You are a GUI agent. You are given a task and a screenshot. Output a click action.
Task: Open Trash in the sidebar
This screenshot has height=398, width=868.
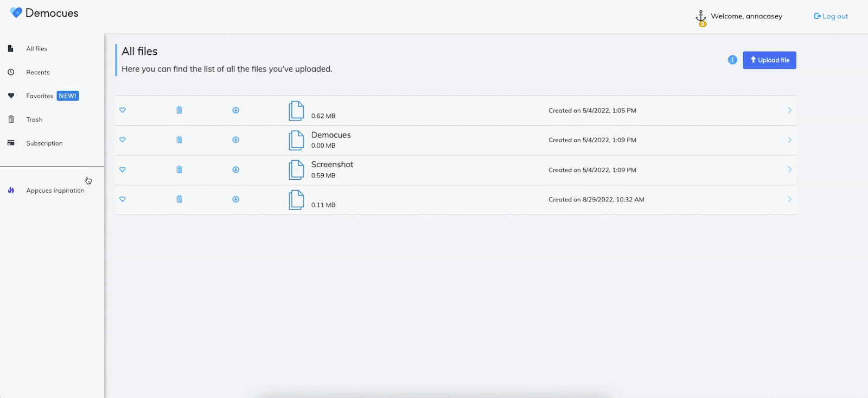coord(34,119)
